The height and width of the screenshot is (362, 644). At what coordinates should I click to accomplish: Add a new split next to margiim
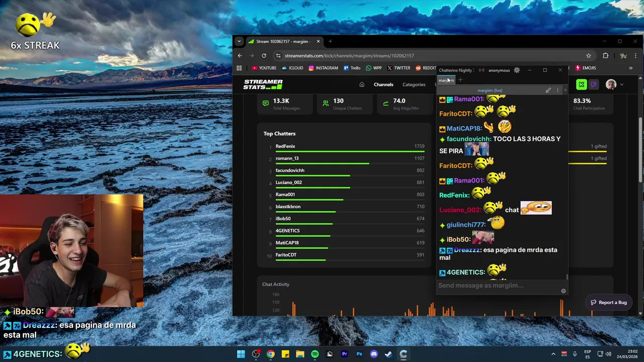click(565, 90)
